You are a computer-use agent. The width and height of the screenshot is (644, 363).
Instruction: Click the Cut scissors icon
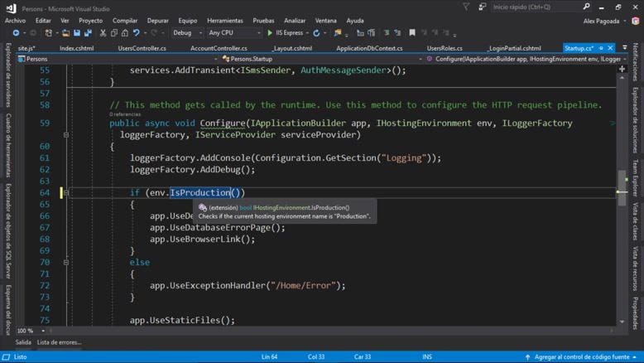click(103, 33)
